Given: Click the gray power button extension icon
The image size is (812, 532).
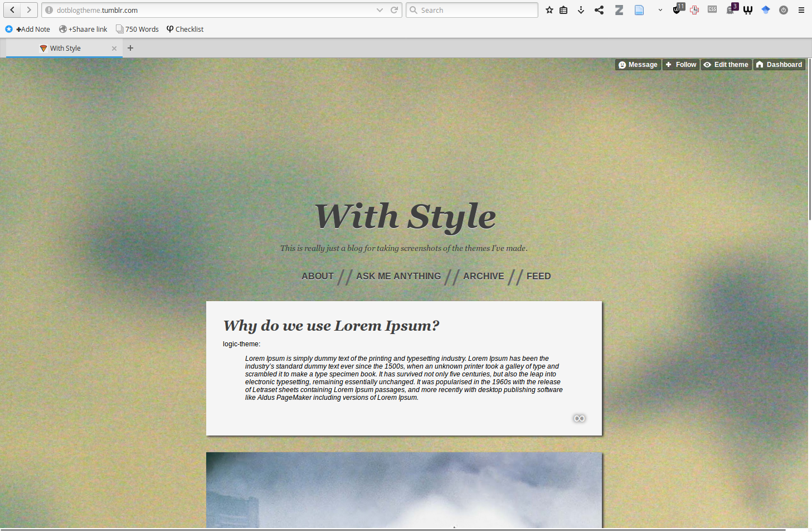Looking at the screenshot, I should tap(784, 10).
